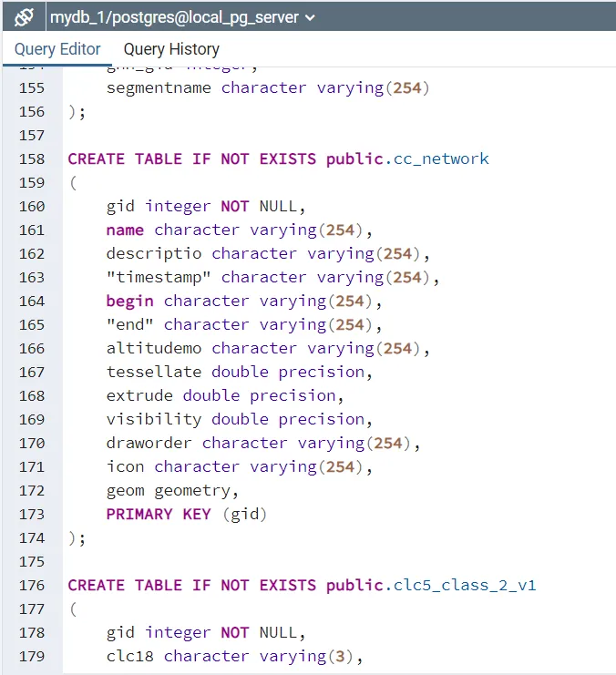Click the extrude column name
The height and width of the screenshot is (675, 616).
tap(139, 395)
